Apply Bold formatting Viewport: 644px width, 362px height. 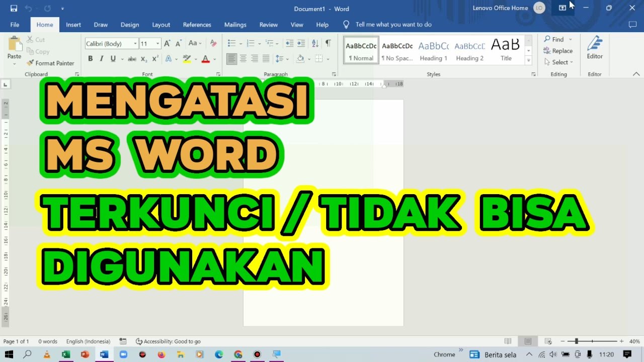(91, 59)
